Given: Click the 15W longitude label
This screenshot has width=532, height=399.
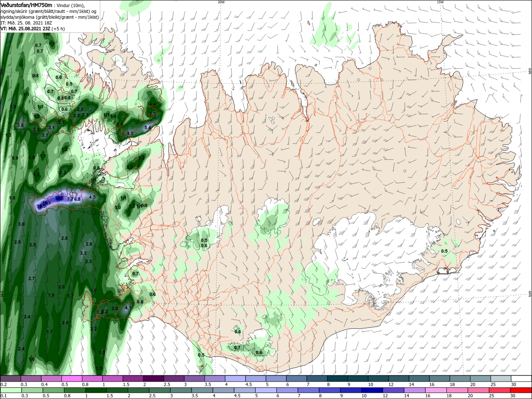Looking at the screenshot, I should click(x=440, y=2).
